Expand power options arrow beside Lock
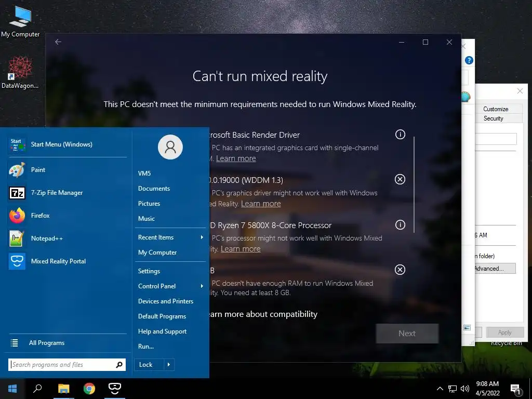 coord(169,365)
